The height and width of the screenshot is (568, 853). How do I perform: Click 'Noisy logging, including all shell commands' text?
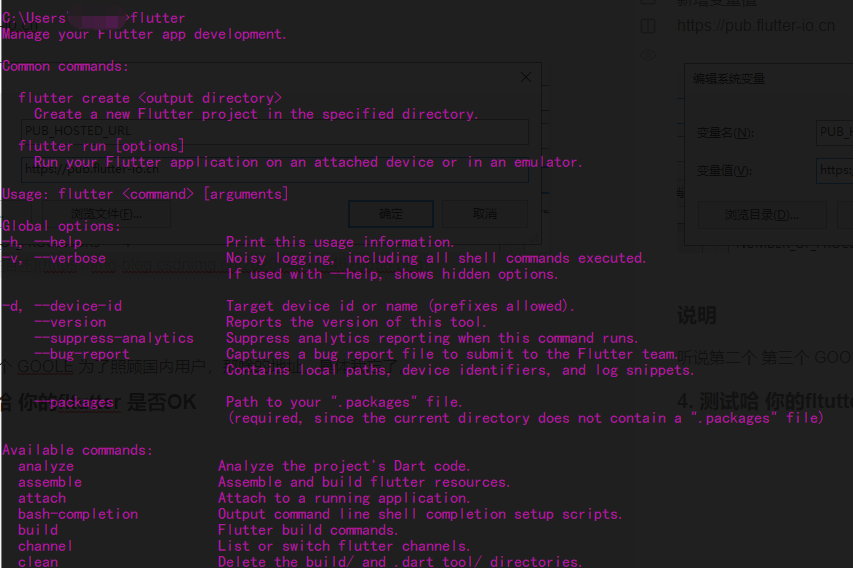[436, 258]
